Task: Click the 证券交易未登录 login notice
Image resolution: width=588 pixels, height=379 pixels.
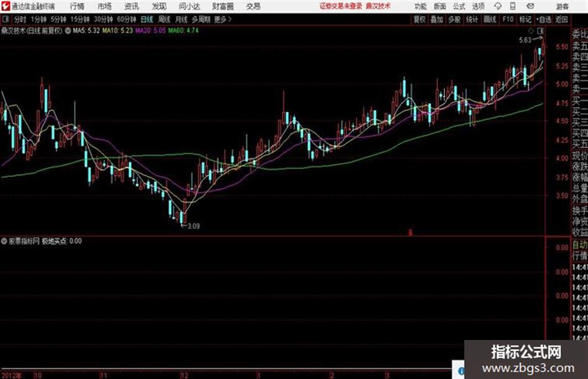Action: (341, 6)
